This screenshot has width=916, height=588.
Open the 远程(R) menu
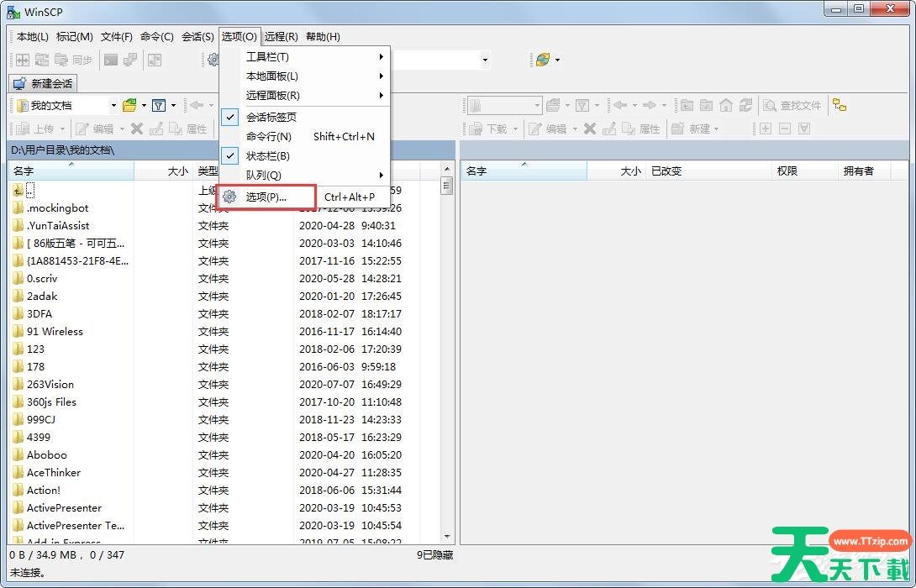click(281, 36)
